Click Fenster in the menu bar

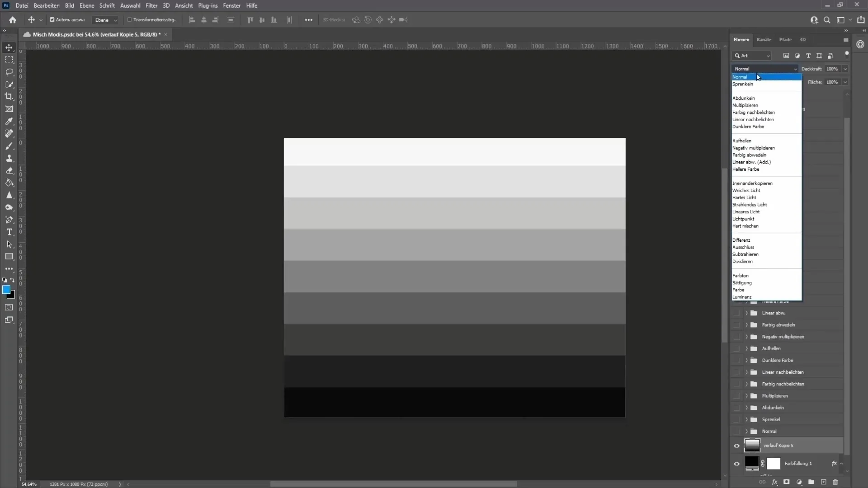point(231,5)
